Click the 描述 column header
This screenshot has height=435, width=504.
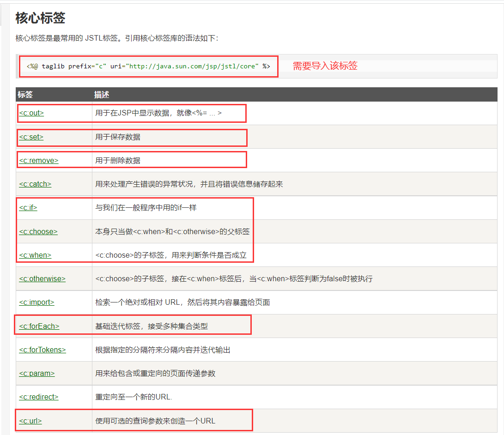pyautogui.click(x=102, y=95)
